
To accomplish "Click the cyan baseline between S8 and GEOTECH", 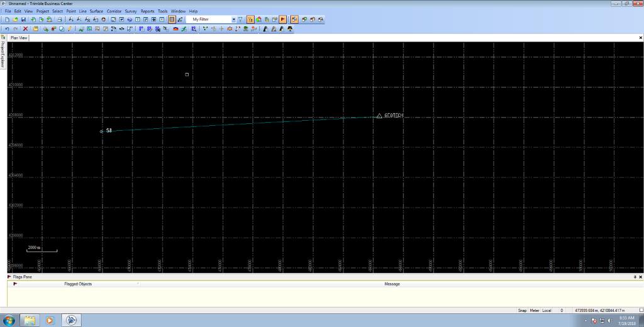I will 240,124.
